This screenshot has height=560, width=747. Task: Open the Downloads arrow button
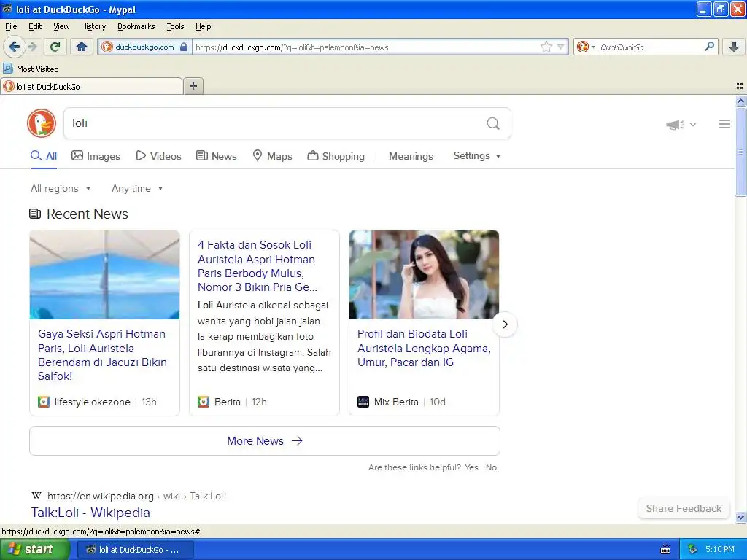pos(734,47)
